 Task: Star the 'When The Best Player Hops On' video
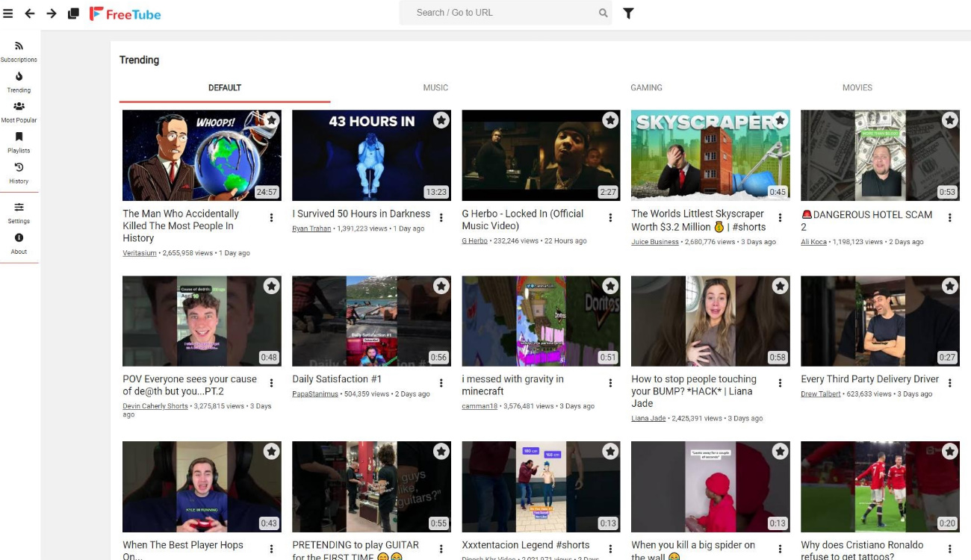tap(272, 451)
